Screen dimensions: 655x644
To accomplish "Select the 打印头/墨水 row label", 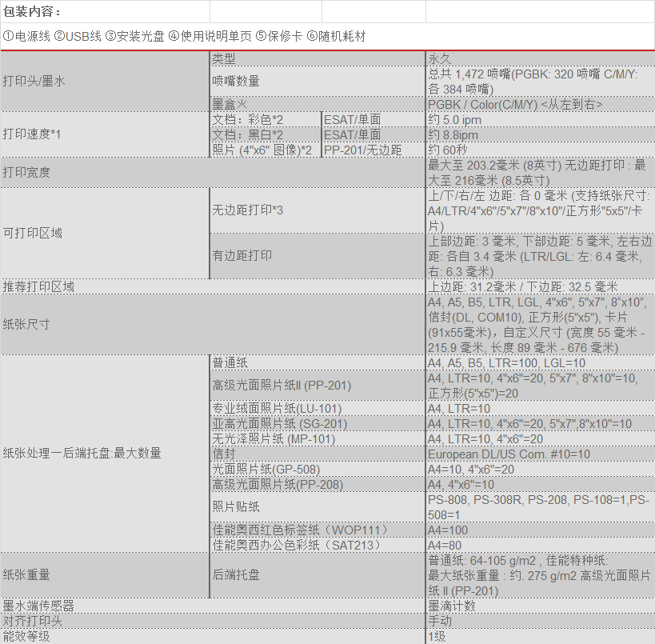I will 34,81.
